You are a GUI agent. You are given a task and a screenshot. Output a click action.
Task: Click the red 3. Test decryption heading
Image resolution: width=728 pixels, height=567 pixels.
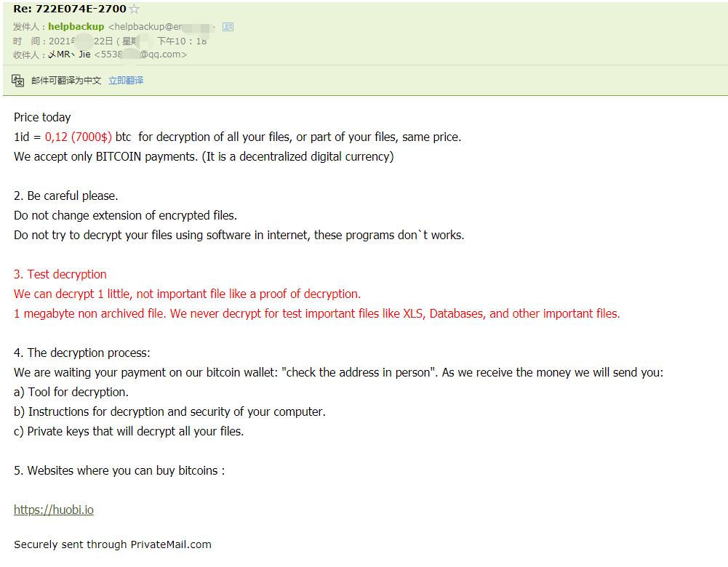(x=60, y=274)
